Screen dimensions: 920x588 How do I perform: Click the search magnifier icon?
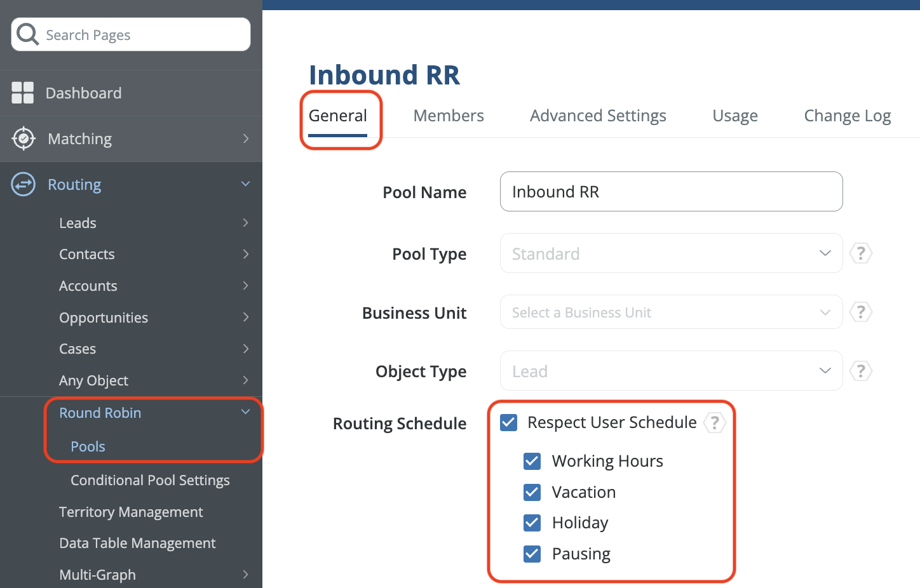(x=28, y=34)
